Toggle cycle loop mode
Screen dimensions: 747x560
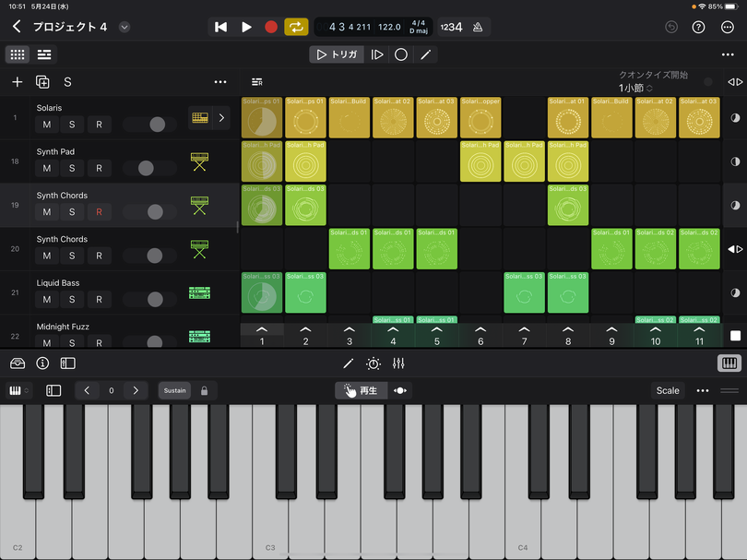click(296, 27)
